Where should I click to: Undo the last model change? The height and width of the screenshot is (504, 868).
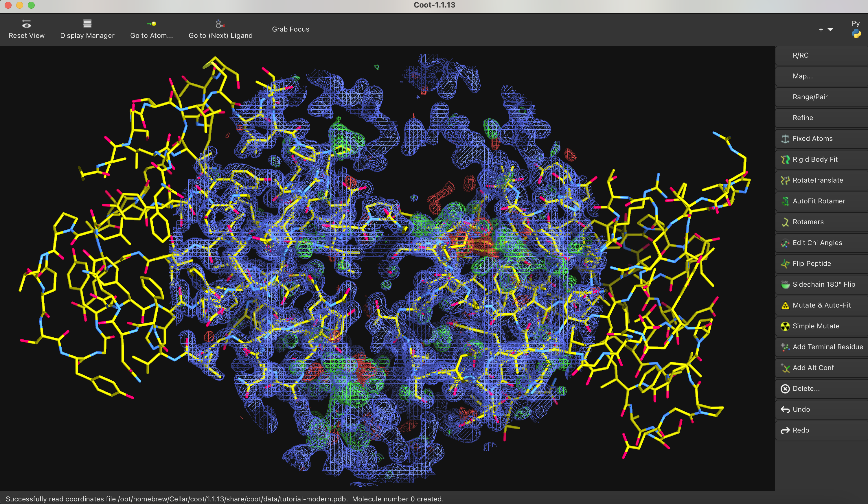[x=801, y=409]
